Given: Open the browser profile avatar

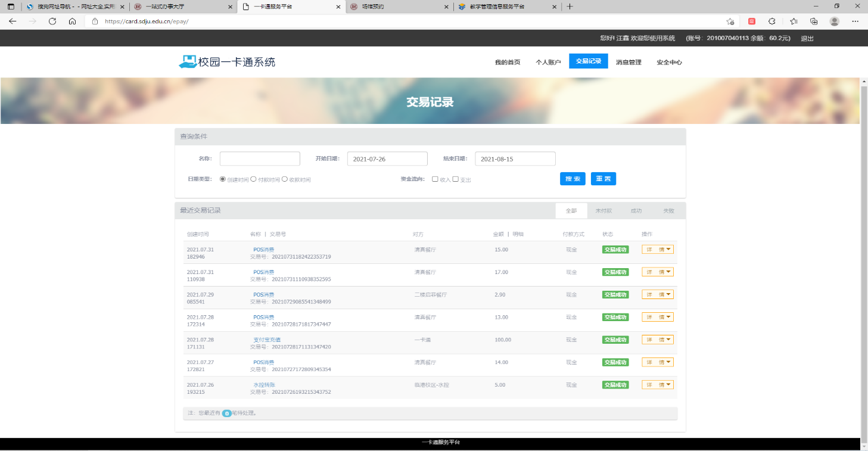Looking at the screenshot, I should pos(834,21).
